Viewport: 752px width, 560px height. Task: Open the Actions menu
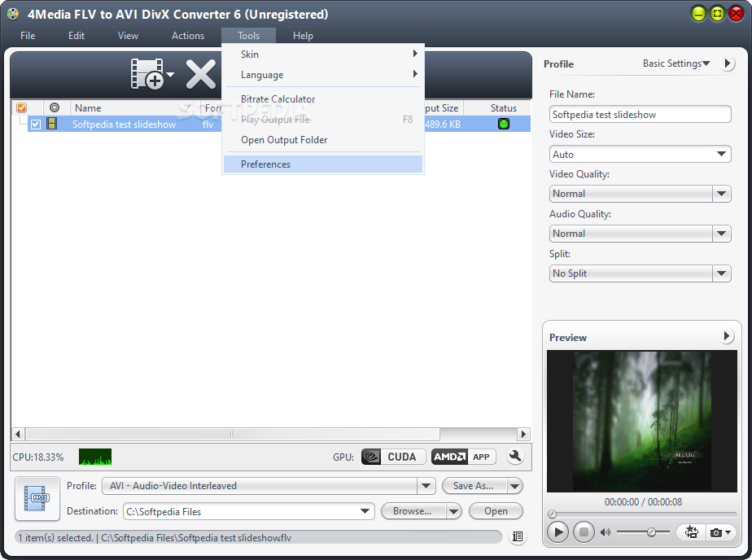(188, 36)
